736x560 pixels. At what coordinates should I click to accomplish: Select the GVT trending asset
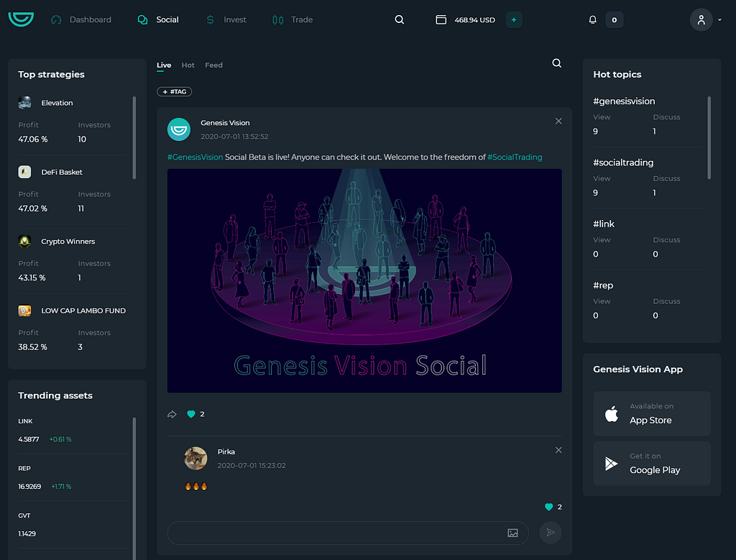24,515
